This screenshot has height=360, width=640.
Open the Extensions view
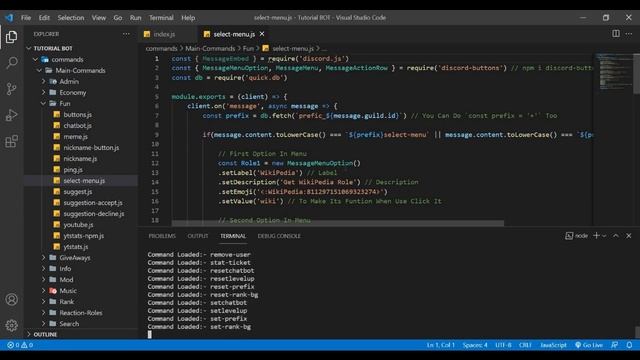click(11, 141)
